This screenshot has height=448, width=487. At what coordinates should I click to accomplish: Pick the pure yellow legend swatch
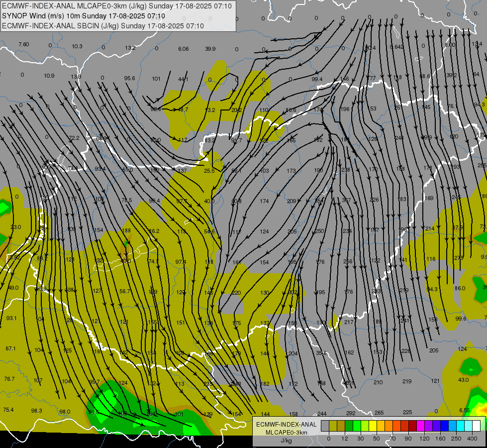click(x=373, y=426)
